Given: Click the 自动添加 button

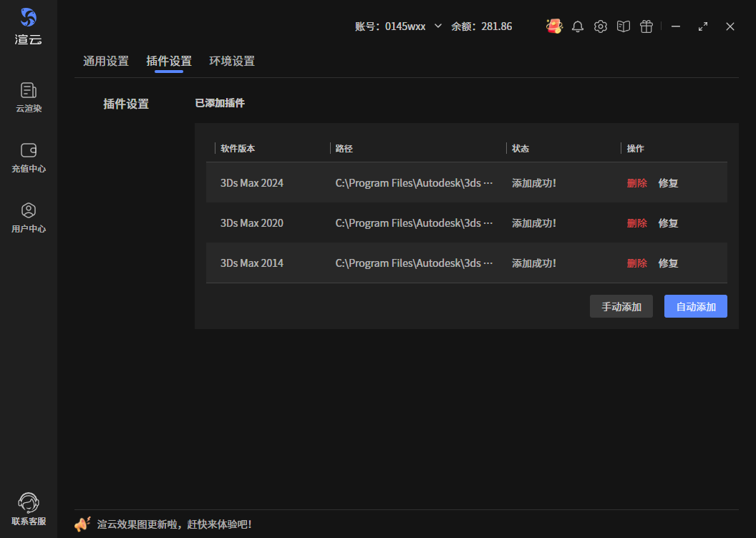Looking at the screenshot, I should [696, 307].
